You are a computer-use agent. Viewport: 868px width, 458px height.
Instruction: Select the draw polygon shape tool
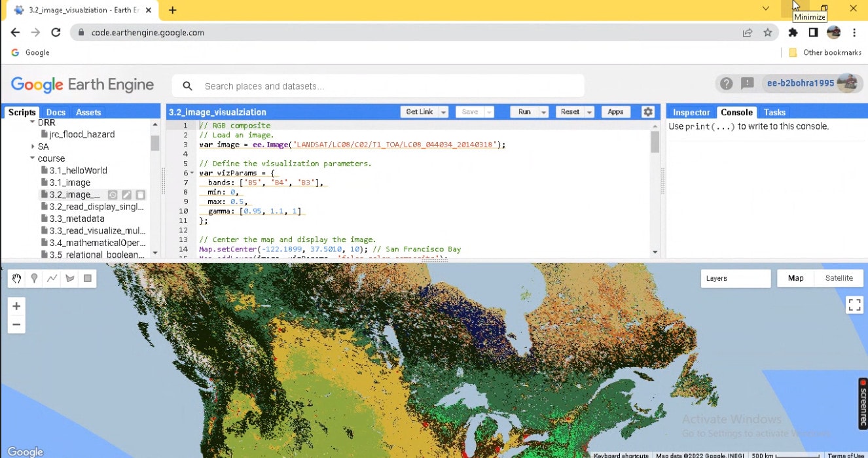[x=69, y=279]
